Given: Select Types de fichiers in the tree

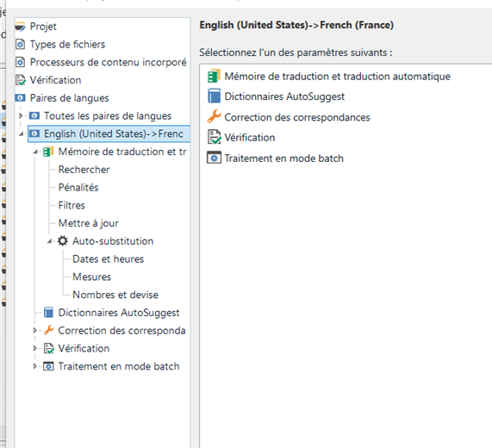Looking at the screenshot, I should (67, 45).
